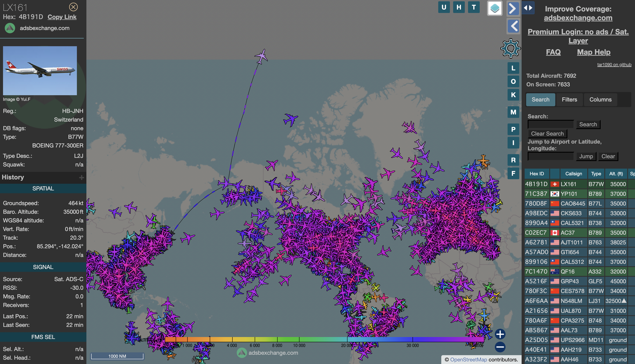635x364 pixels.
Task: Select the CPA3275 aircraft row
Action: pos(579,321)
